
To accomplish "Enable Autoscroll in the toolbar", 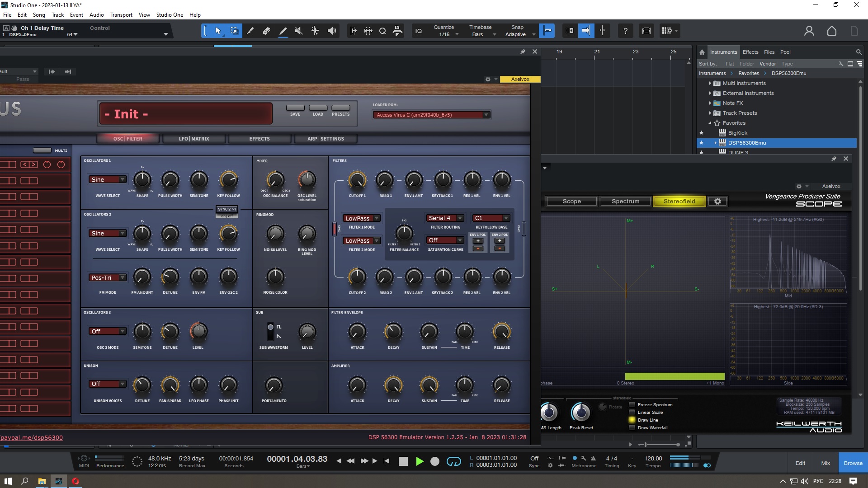I will click(586, 31).
